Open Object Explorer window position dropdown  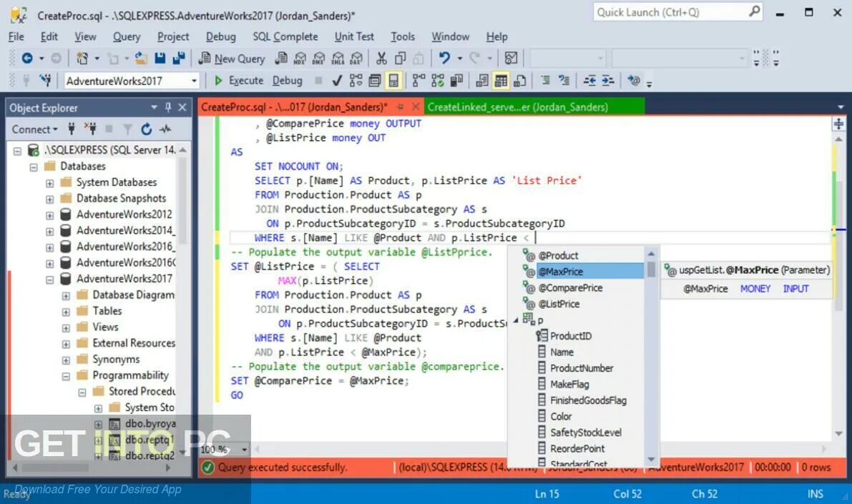coord(154,107)
